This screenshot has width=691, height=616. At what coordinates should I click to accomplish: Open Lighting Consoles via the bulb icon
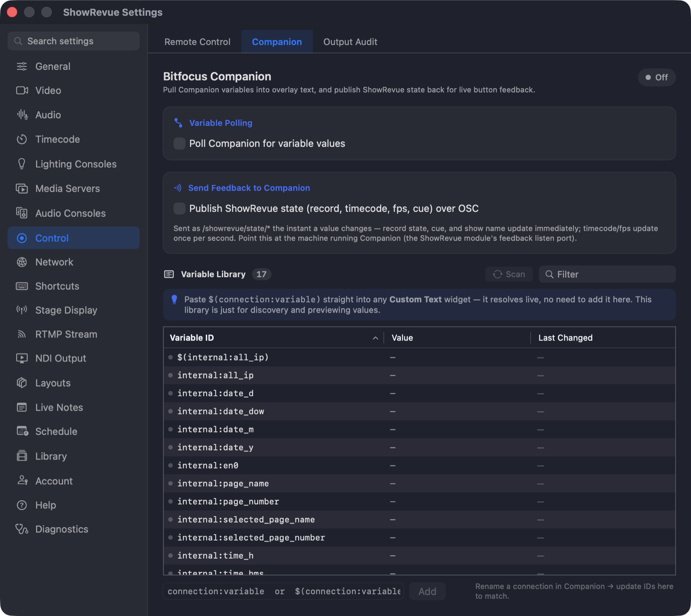22,164
